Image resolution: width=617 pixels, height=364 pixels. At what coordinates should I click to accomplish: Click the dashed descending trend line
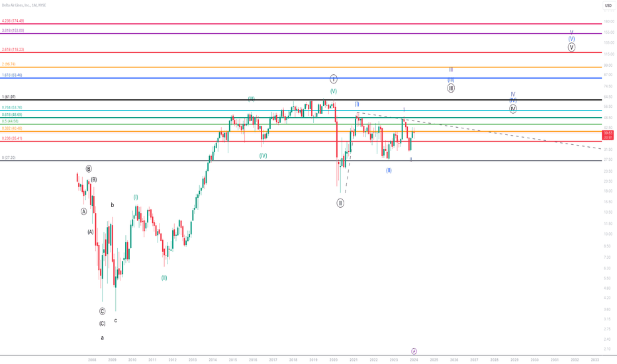pyautogui.click(x=480, y=131)
